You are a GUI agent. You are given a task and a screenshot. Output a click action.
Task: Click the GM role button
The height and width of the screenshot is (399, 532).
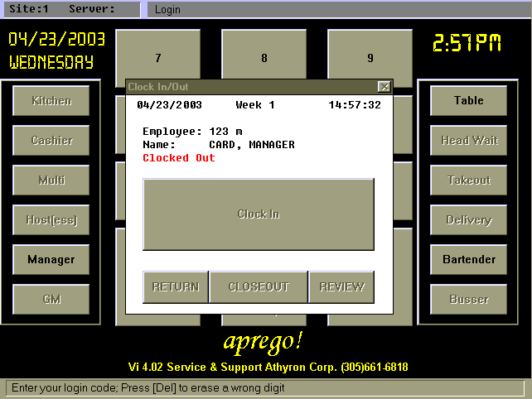point(51,300)
